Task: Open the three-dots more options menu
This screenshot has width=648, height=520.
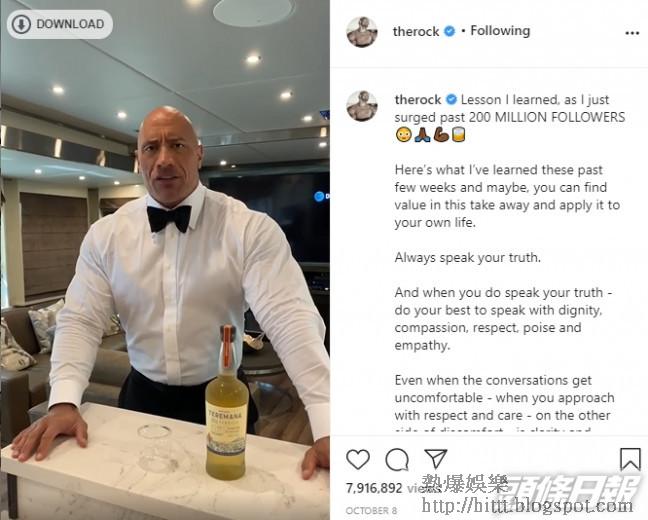Action: click(632, 33)
